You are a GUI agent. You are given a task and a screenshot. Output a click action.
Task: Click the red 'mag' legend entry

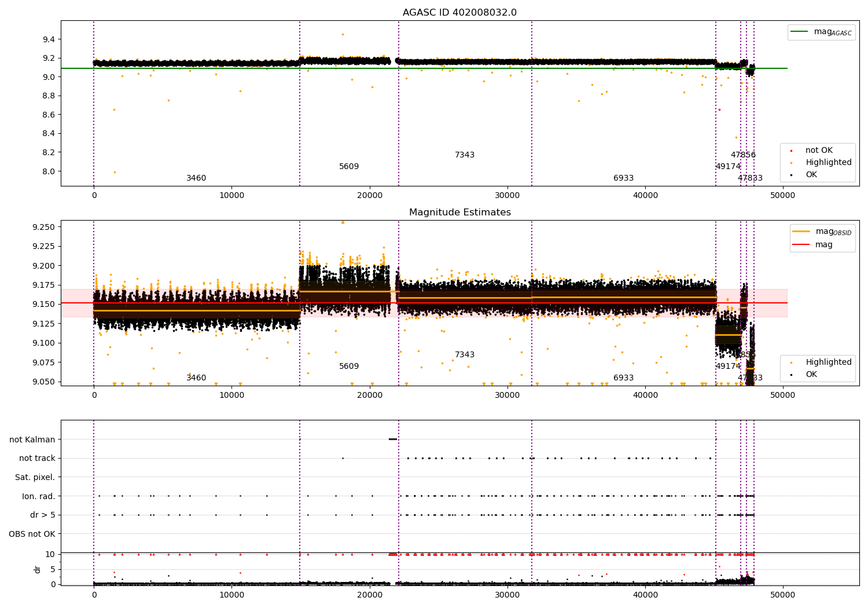coord(812,244)
